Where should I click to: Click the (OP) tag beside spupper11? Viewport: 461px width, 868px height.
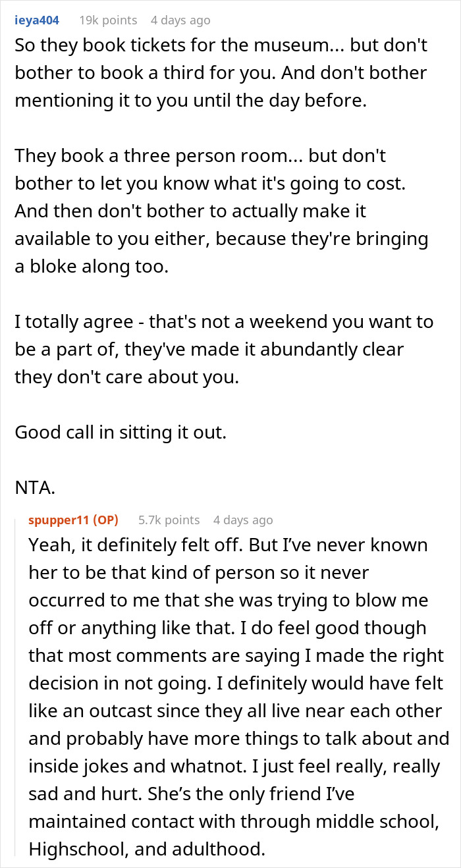pos(105,520)
